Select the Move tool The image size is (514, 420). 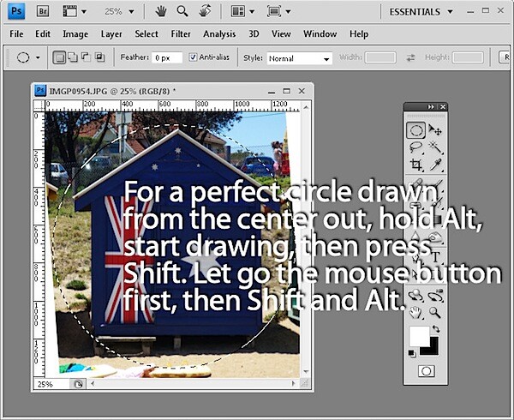coord(436,130)
